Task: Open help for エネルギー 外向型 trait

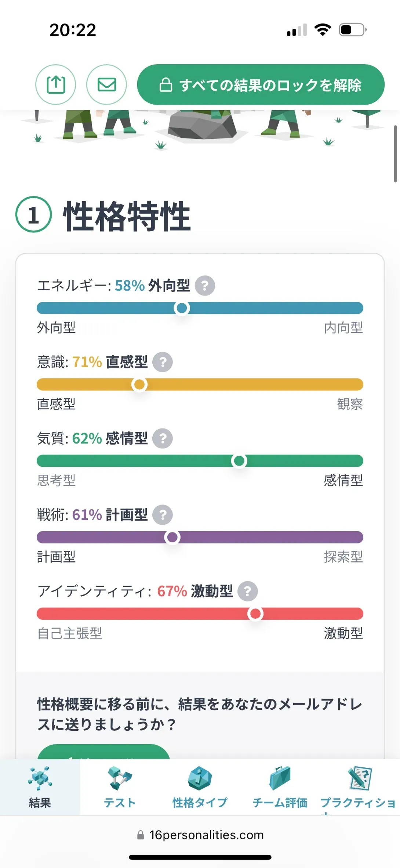Action: pyautogui.click(x=205, y=286)
